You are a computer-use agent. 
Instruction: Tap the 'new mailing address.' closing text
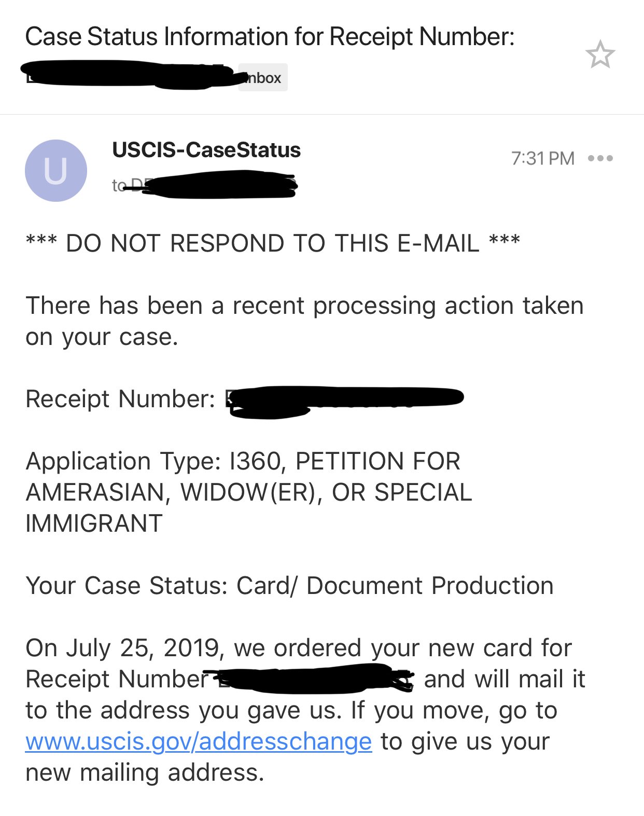coord(145,772)
